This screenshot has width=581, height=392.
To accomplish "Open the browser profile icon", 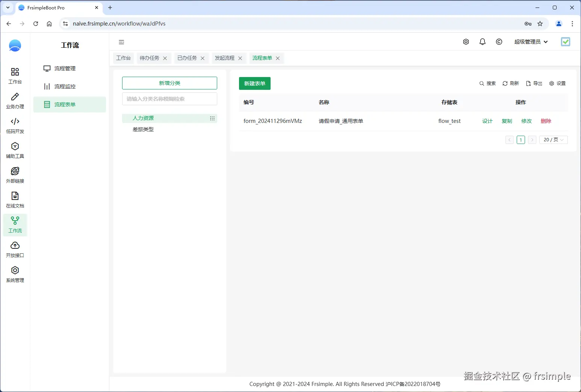I will coord(559,24).
